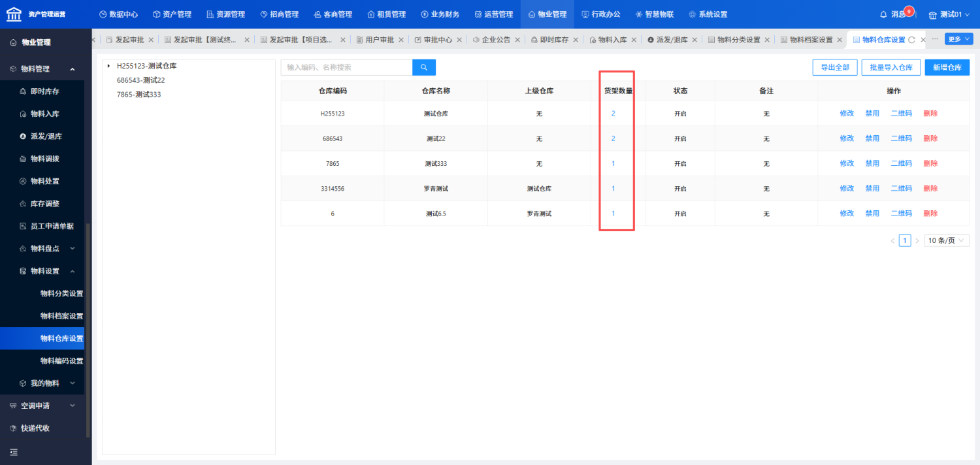The width and height of the screenshot is (980, 465).
Task: Open shelf count 2 for 测试22
Action: (613, 138)
